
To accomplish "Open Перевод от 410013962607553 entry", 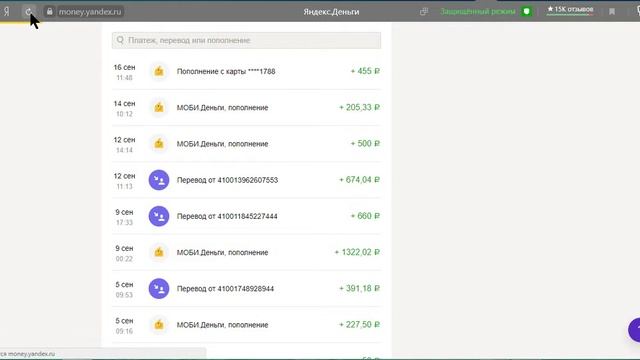I will point(227,180).
